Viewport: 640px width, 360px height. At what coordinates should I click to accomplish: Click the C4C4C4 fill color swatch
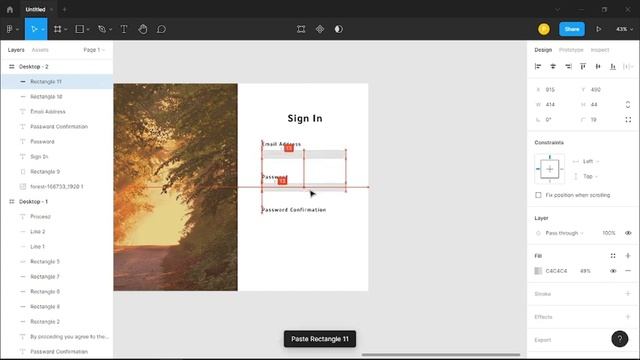pos(538,271)
